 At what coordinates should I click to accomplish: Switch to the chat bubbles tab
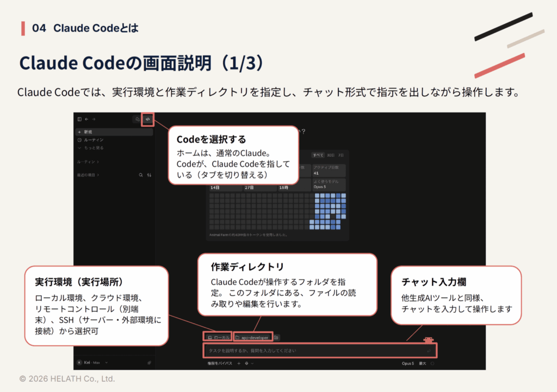pyautogui.click(x=138, y=119)
